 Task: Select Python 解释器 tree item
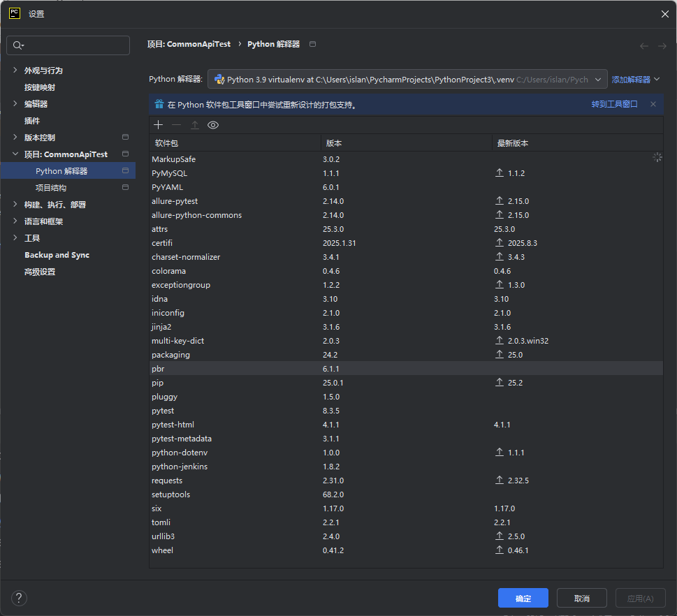[x=68, y=170]
